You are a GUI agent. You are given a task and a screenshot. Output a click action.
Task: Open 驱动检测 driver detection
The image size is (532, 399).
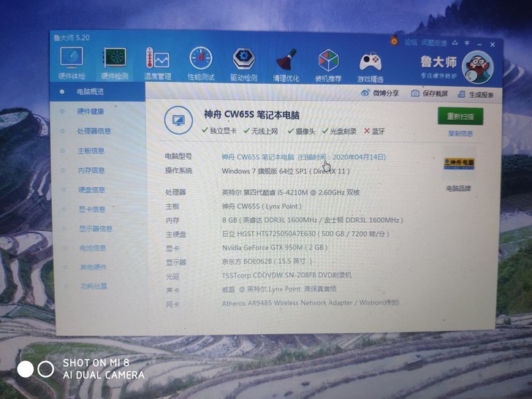click(243, 65)
